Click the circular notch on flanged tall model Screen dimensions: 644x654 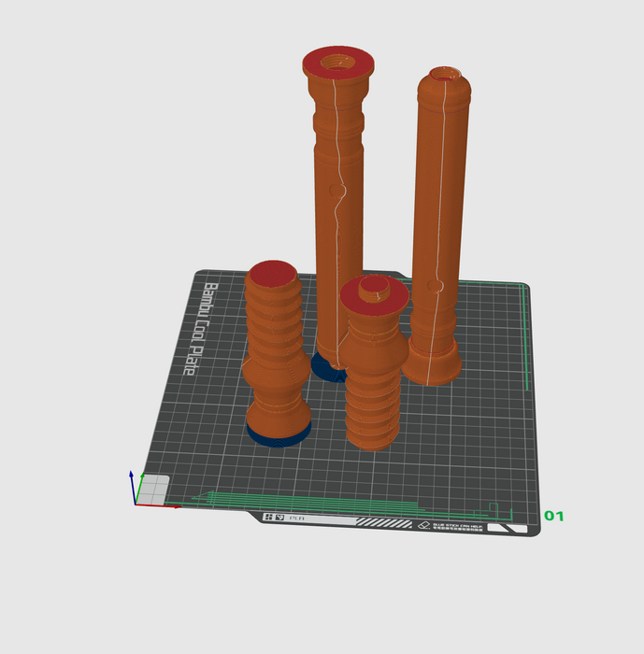click(x=338, y=192)
